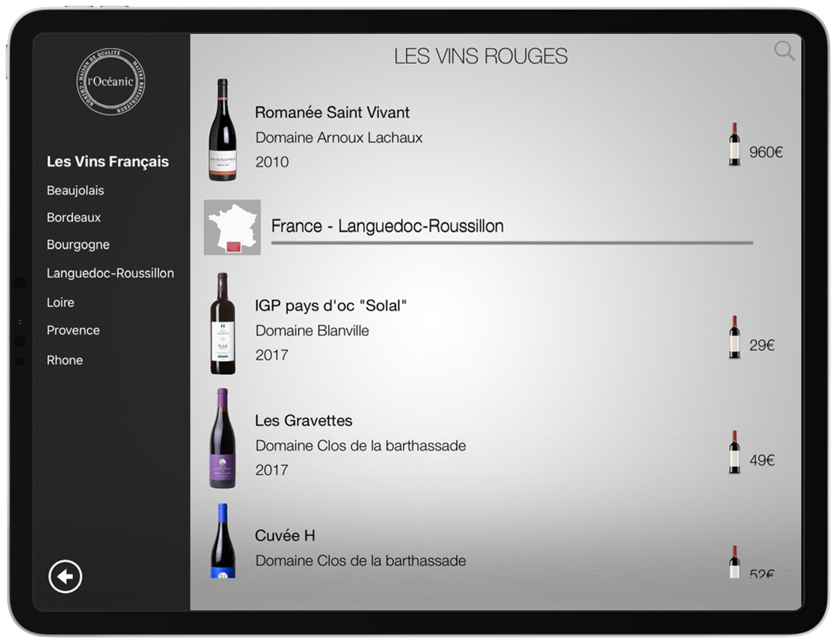Screen dimensions: 837x644
Task: Jump to Rhone wines
Action: (65, 360)
